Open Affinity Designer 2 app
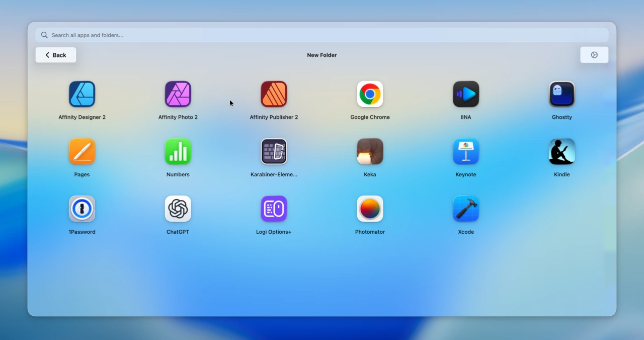The width and height of the screenshot is (644, 340). point(82,94)
